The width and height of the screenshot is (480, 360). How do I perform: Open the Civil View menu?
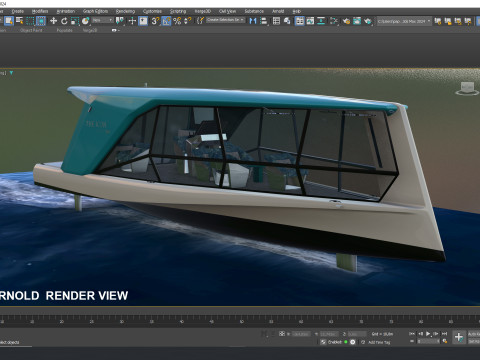[228, 11]
